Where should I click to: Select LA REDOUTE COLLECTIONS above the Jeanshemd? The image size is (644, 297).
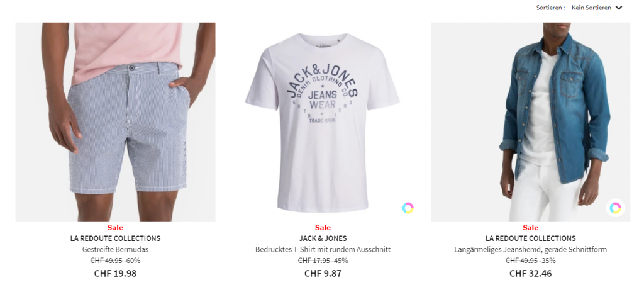(x=530, y=238)
